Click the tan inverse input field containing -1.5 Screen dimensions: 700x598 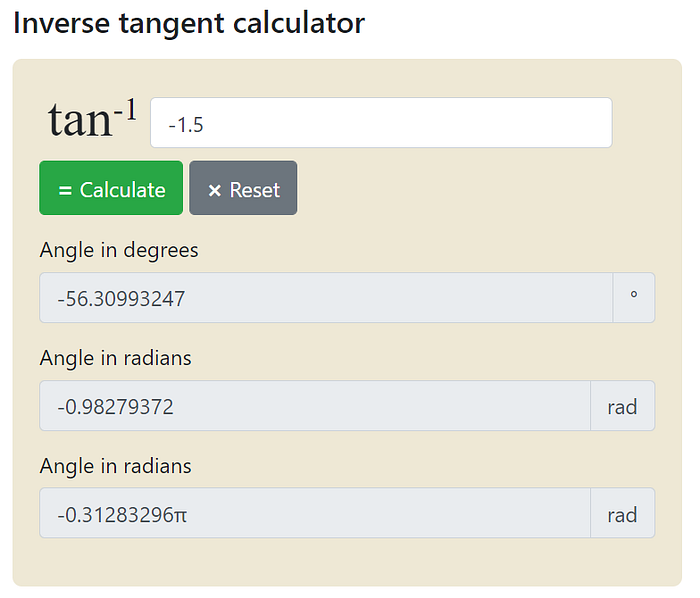tap(381, 122)
